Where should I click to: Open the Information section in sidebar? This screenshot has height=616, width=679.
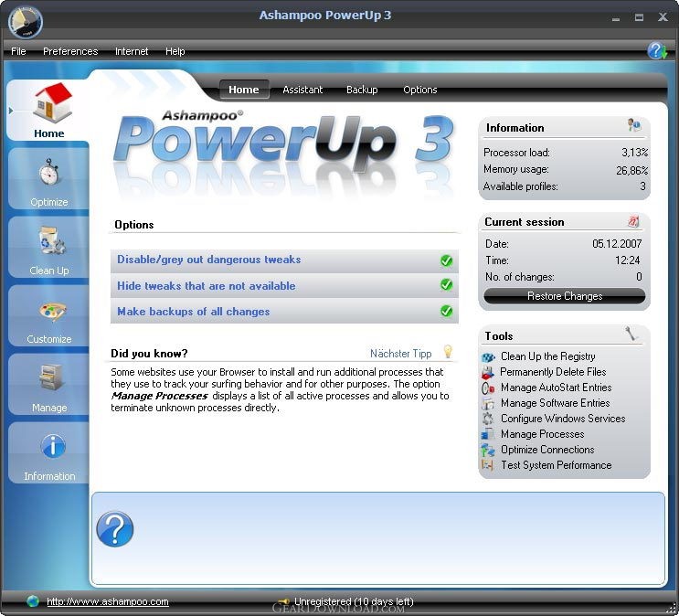click(x=48, y=452)
